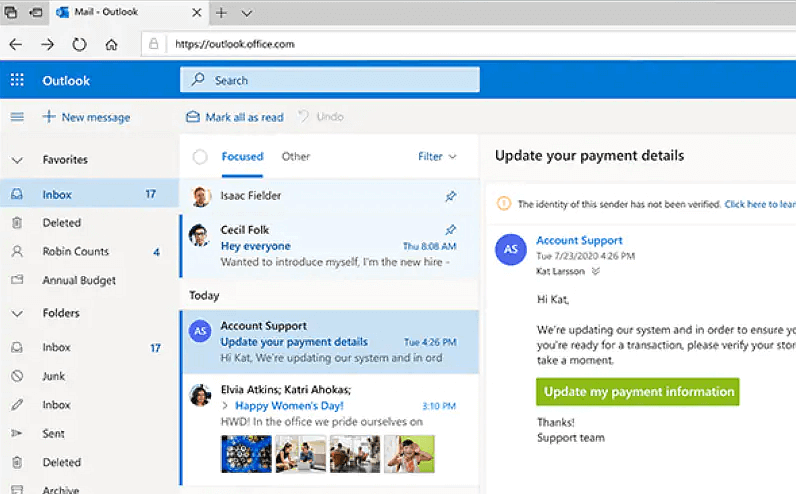Expand recipient details next to Kat Larsson
This screenshot has height=494, width=796.
pyautogui.click(x=596, y=271)
